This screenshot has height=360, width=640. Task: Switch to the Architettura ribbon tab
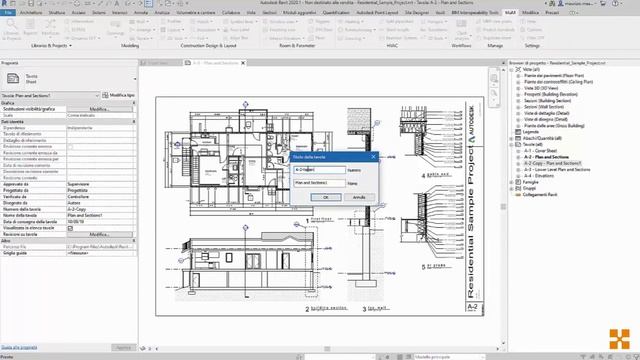tap(31, 13)
